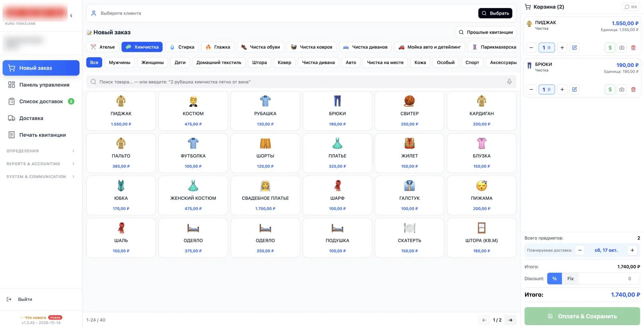Go to the next product page arrow
Image resolution: width=644 pixels, height=328 pixels.
[x=510, y=320]
